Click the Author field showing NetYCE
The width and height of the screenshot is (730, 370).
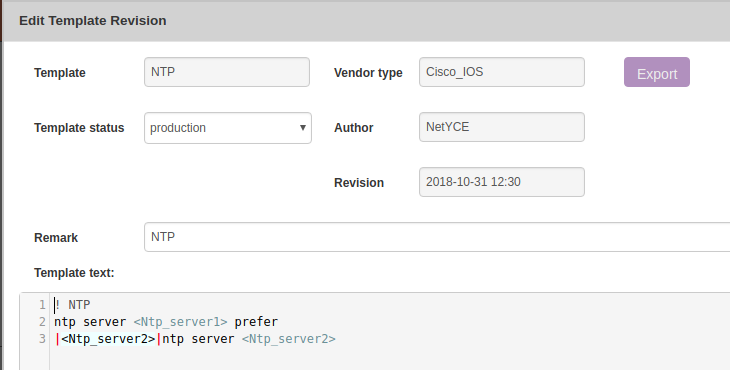click(x=502, y=127)
